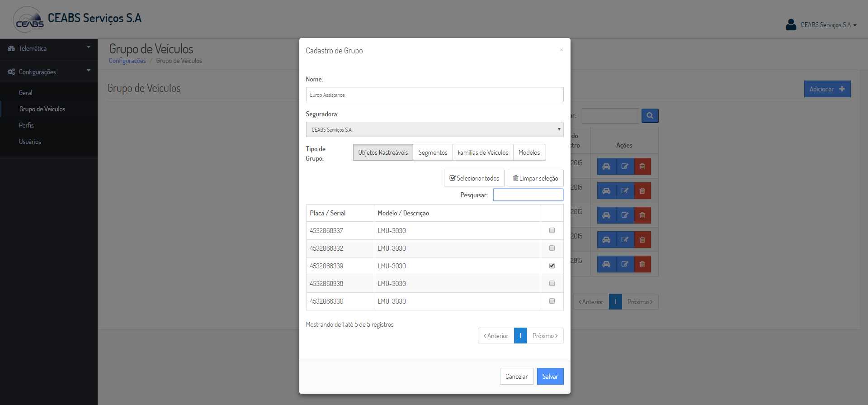Select the Objetos Rastreáveis tab
This screenshot has width=868, height=405.
pos(383,152)
